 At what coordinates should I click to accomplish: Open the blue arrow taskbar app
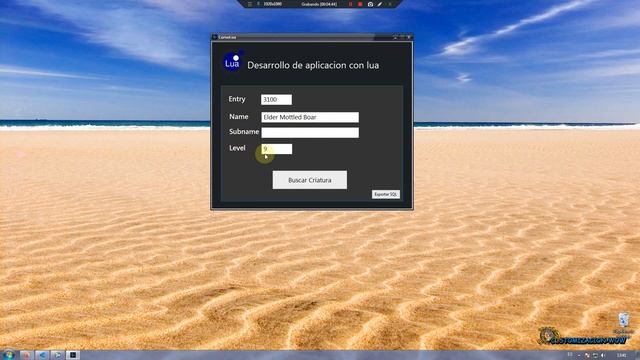pyautogui.click(x=42, y=355)
